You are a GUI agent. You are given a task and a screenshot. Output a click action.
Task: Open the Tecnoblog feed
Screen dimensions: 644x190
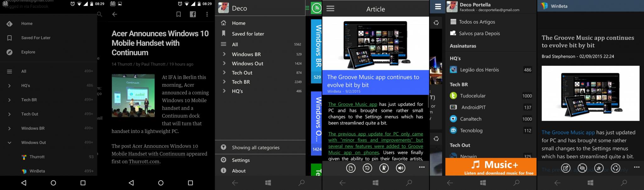491,130
